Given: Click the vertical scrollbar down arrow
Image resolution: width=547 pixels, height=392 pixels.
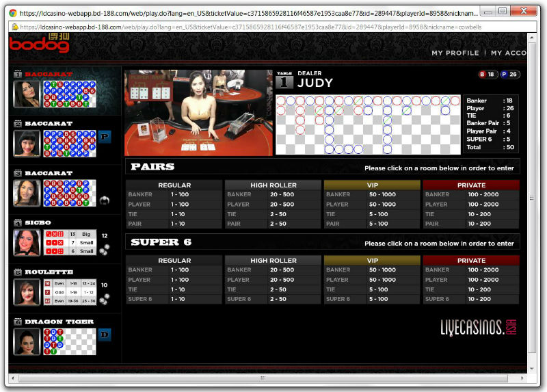Looking at the screenshot, I should pos(532,369).
